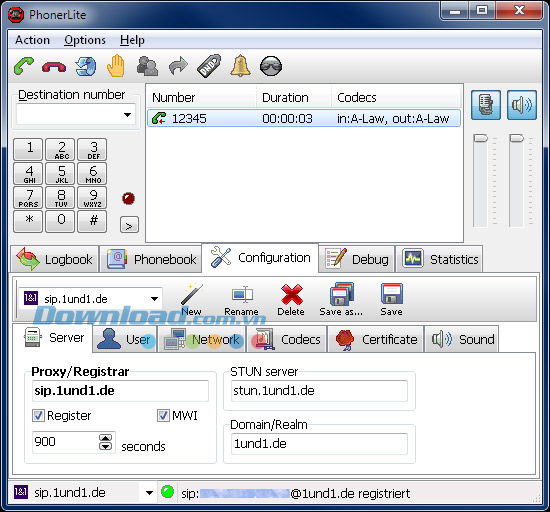Click the golden bell icon
Viewport: 550px width, 512px height.
(x=240, y=66)
